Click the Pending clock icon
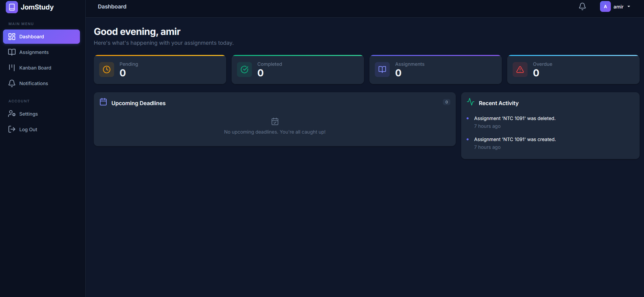 pos(107,70)
